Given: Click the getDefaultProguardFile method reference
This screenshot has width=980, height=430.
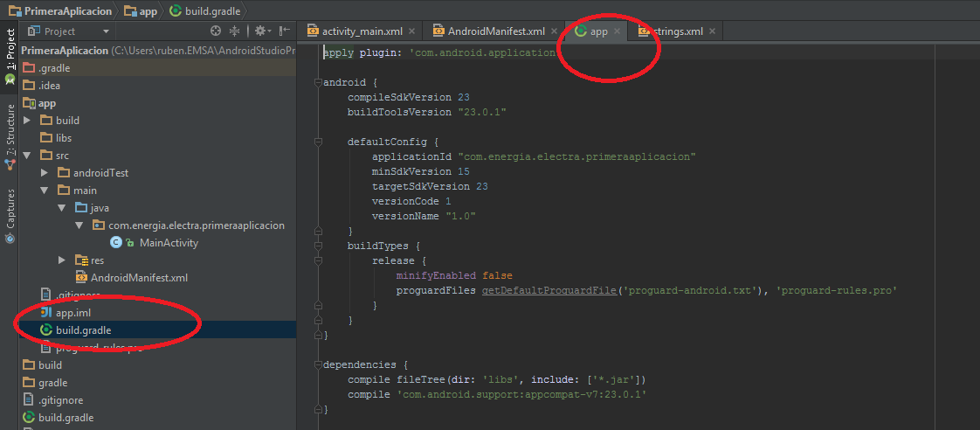Looking at the screenshot, I should pyautogui.click(x=550, y=291).
